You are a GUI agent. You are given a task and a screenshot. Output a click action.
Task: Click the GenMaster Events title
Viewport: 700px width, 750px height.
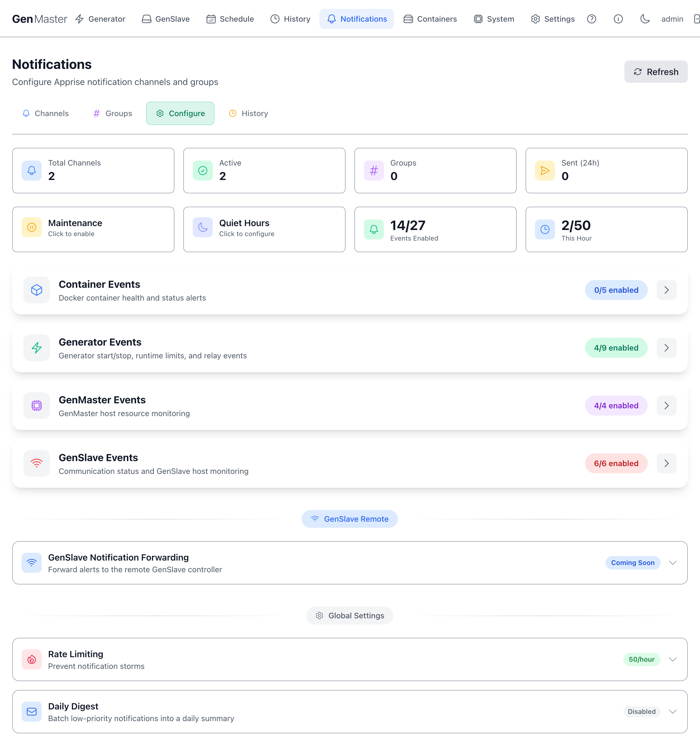(x=102, y=399)
